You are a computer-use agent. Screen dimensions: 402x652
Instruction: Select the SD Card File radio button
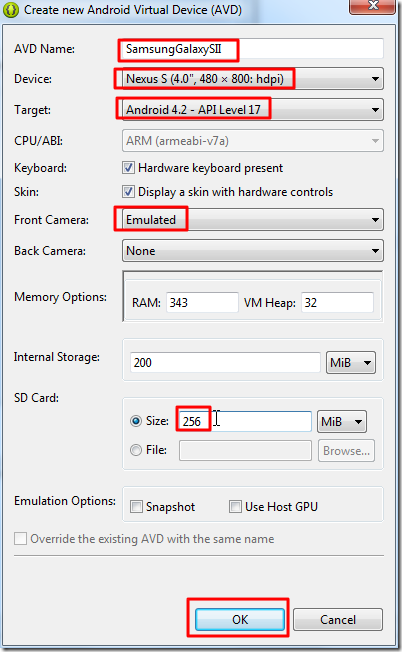(136, 450)
